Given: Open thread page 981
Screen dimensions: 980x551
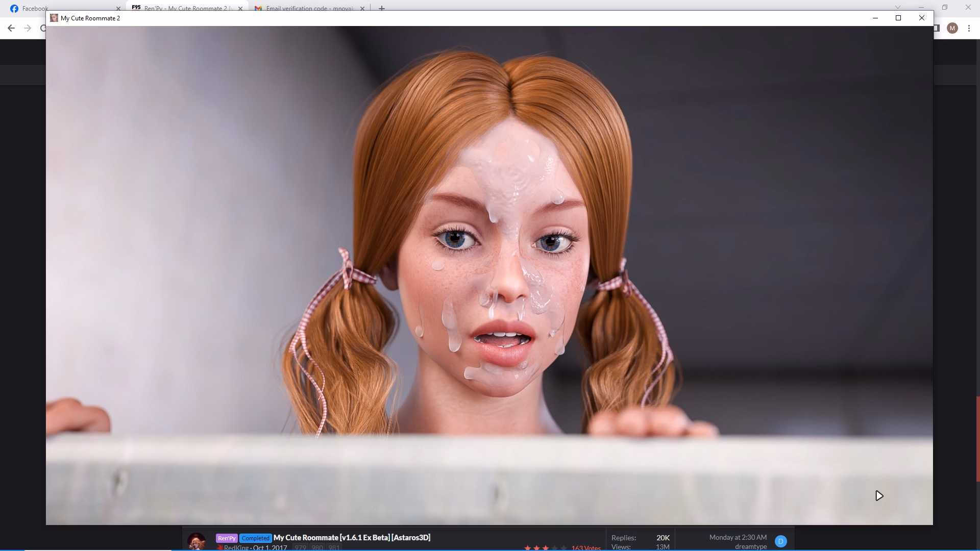Looking at the screenshot, I should pos(334,548).
